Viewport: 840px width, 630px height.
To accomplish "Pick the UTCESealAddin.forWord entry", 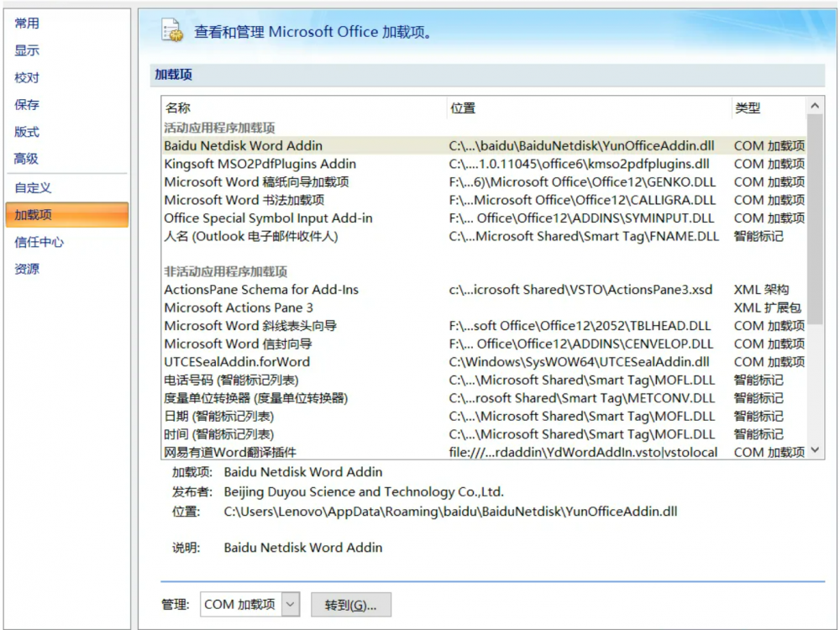I will coord(484,362).
